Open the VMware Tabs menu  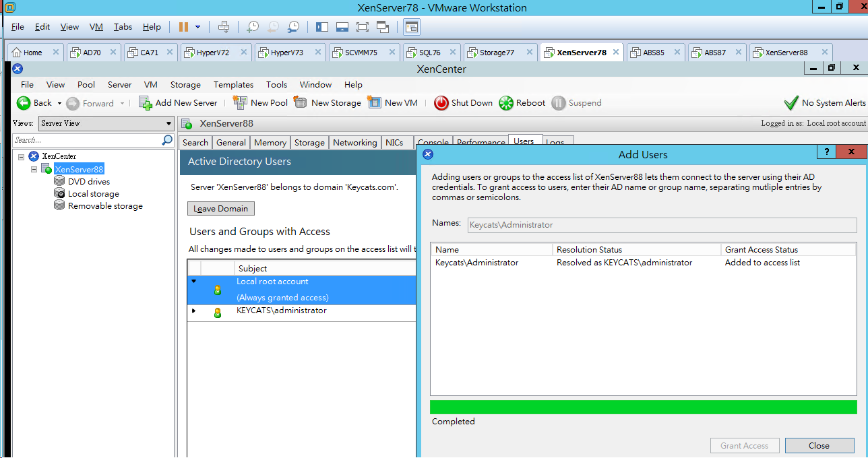[123, 27]
